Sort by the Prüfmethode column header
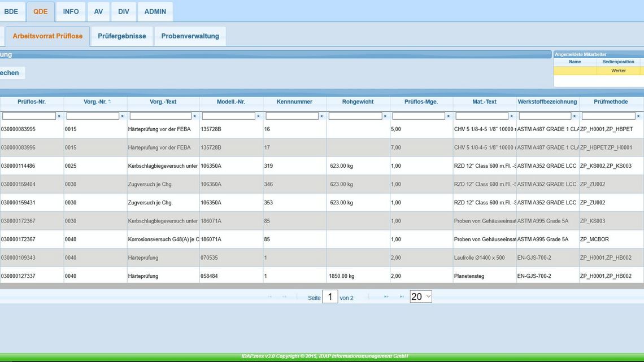 pos(611,102)
